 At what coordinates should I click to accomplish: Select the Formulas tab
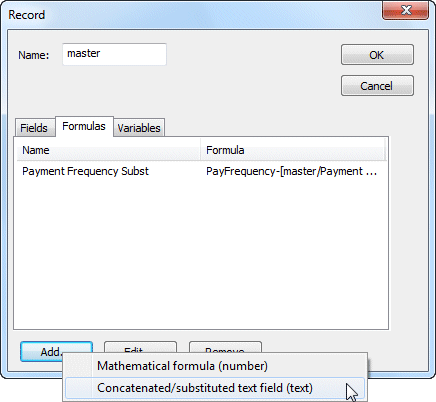(84, 126)
